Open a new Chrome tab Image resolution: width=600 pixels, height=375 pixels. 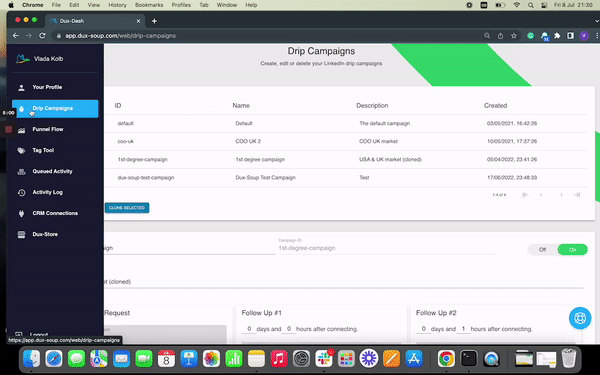154,21
